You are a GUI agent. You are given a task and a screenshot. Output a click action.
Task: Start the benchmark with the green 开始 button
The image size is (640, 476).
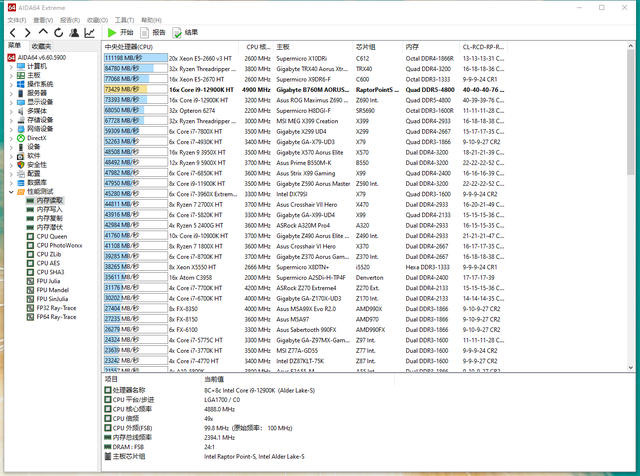pos(120,33)
